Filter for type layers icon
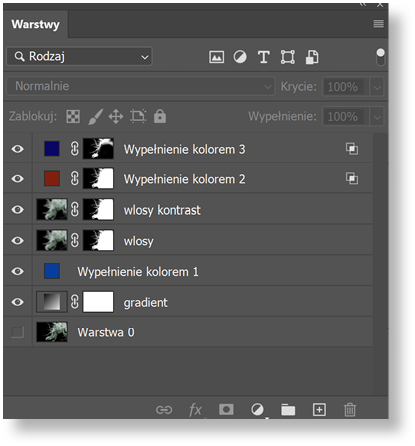The width and height of the screenshot is (415, 446). (x=264, y=57)
